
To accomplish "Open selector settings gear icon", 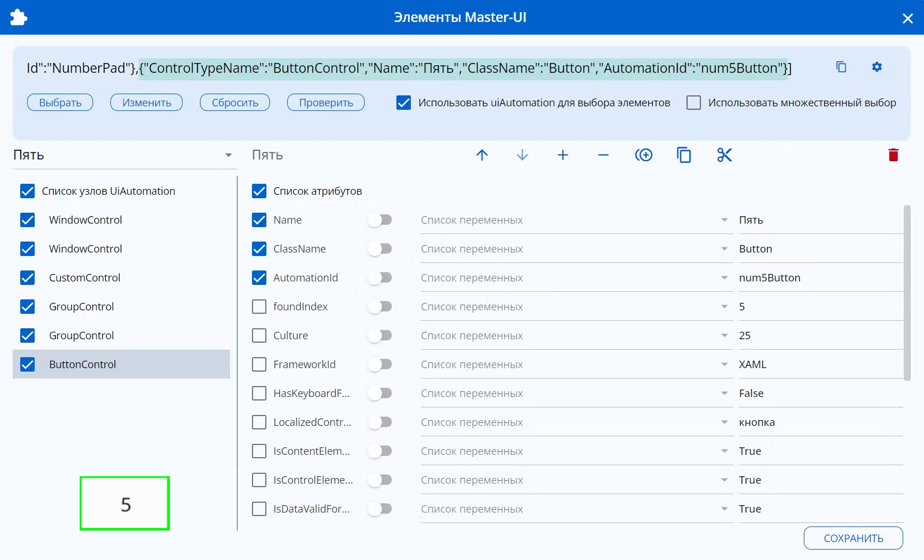I will click(877, 67).
